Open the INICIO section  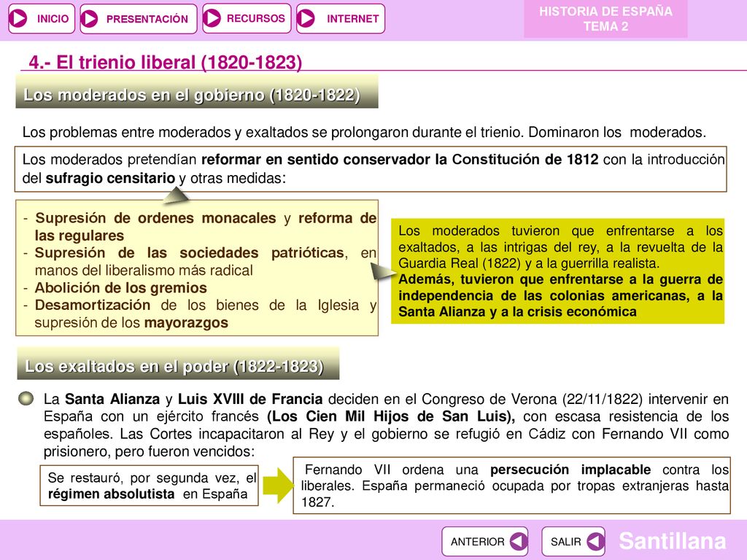coord(42,18)
